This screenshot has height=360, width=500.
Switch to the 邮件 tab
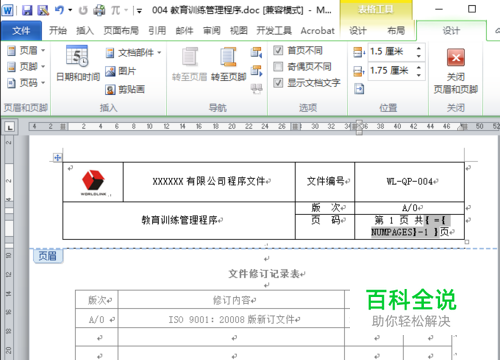pyautogui.click(x=184, y=31)
